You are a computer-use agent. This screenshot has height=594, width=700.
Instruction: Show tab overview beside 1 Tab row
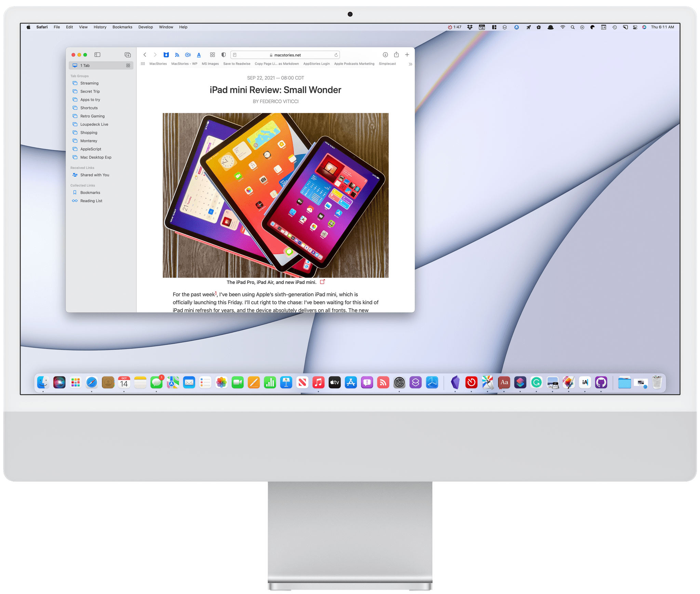(128, 66)
